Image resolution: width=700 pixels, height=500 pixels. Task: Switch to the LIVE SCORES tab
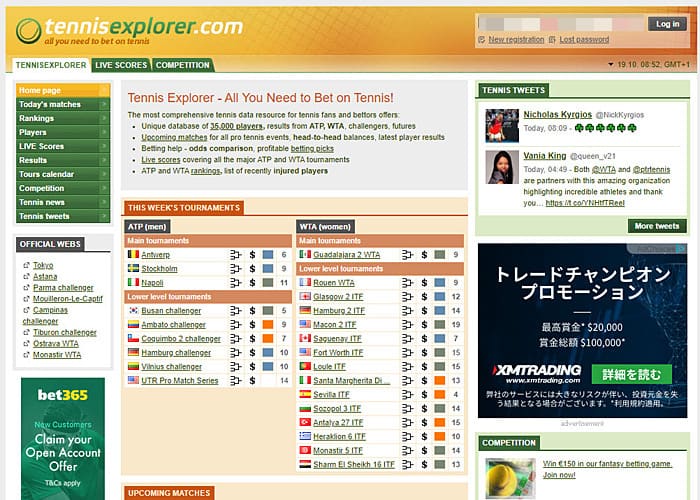[121, 65]
